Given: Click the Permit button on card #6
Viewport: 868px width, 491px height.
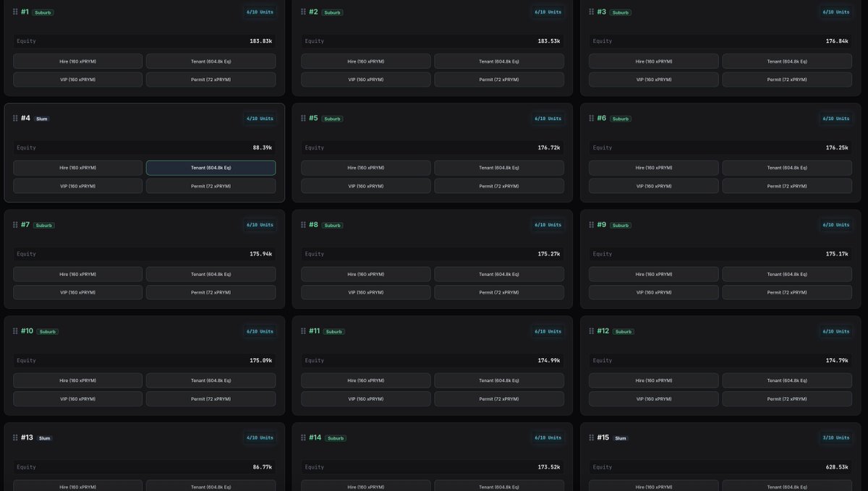Looking at the screenshot, I should [x=787, y=186].
